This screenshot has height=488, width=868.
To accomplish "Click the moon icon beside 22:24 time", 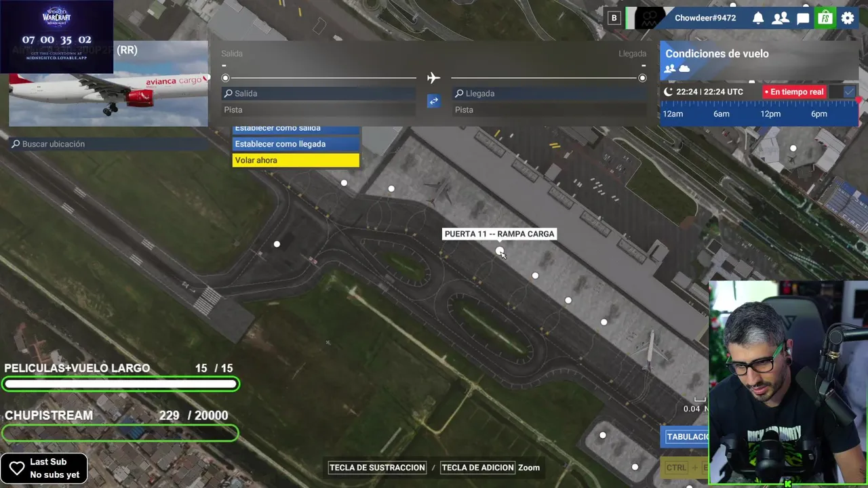I will (x=668, y=91).
